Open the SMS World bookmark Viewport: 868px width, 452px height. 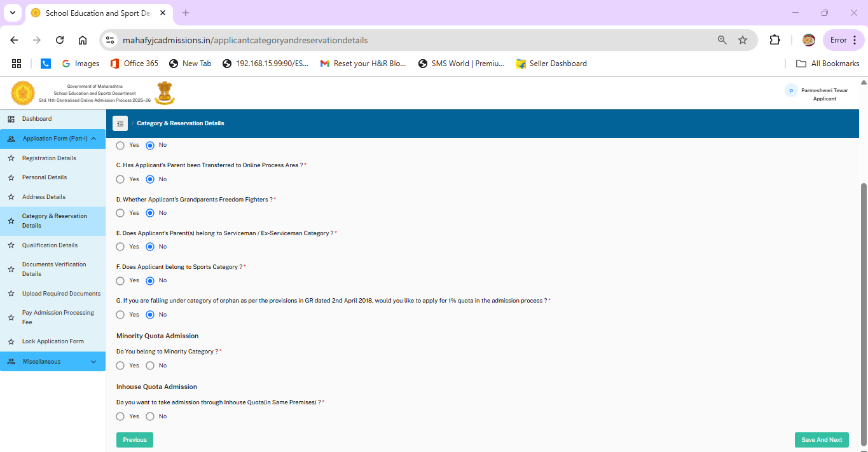click(x=461, y=64)
